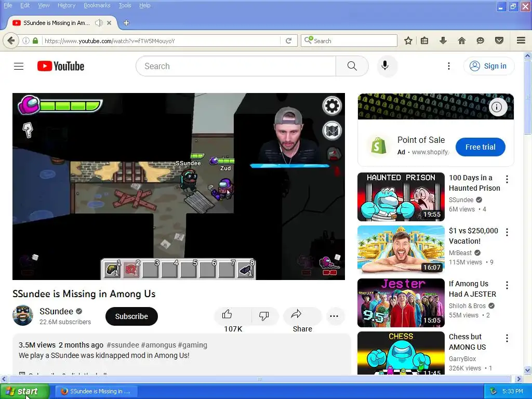Click the #amongus hashtag
Screen dimensions: 532x399
click(158, 345)
